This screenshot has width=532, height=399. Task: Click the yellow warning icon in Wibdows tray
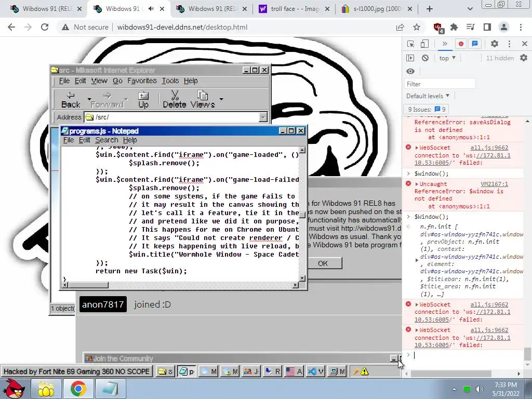pyautogui.click(x=364, y=371)
